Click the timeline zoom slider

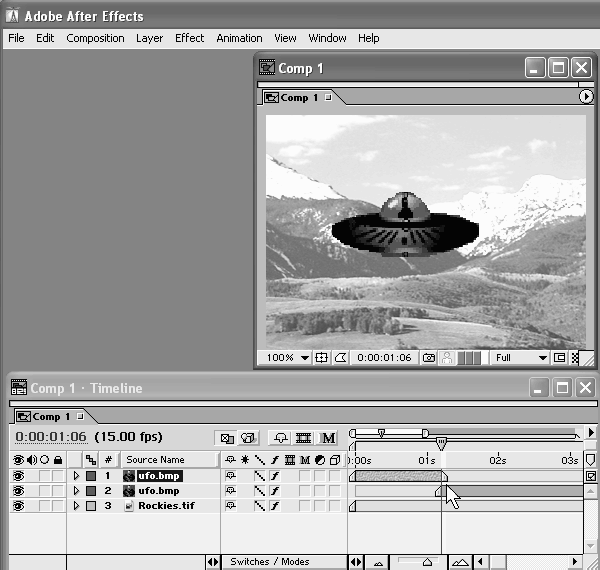tap(427, 562)
